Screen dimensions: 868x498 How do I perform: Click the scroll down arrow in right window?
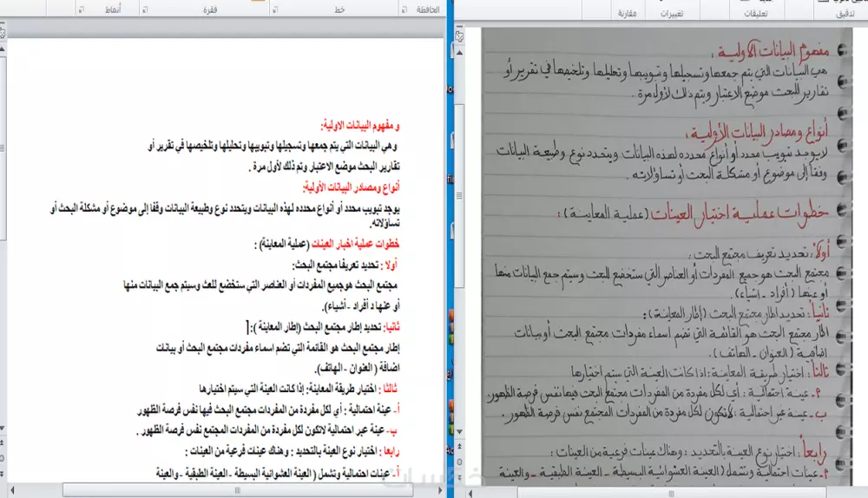[x=459, y=431]
